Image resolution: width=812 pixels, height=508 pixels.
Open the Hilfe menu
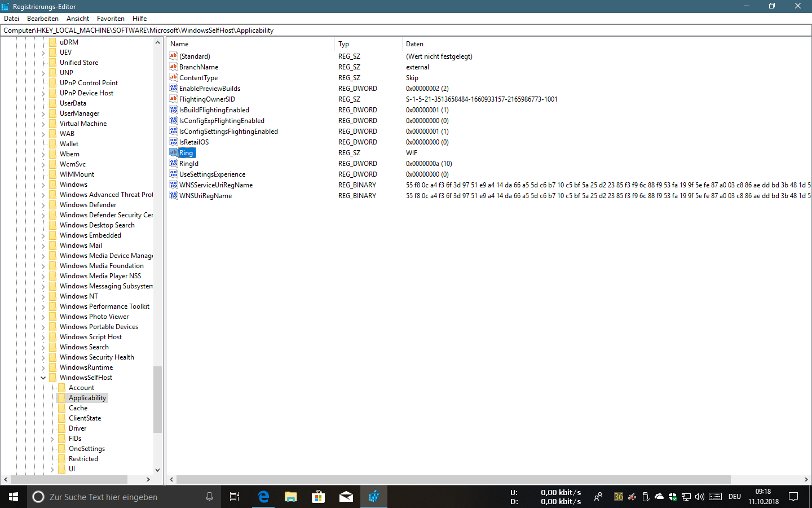(140, 18)
